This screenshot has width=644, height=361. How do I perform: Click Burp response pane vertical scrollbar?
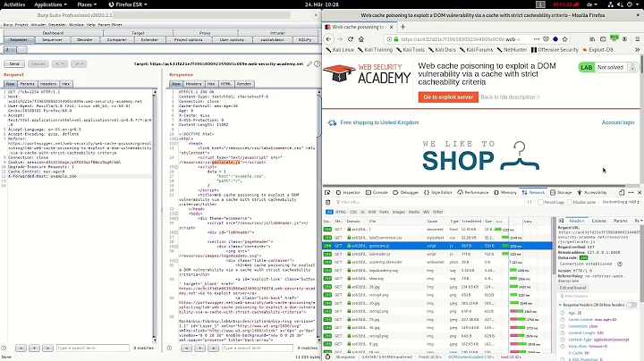[x=318, y=216]
